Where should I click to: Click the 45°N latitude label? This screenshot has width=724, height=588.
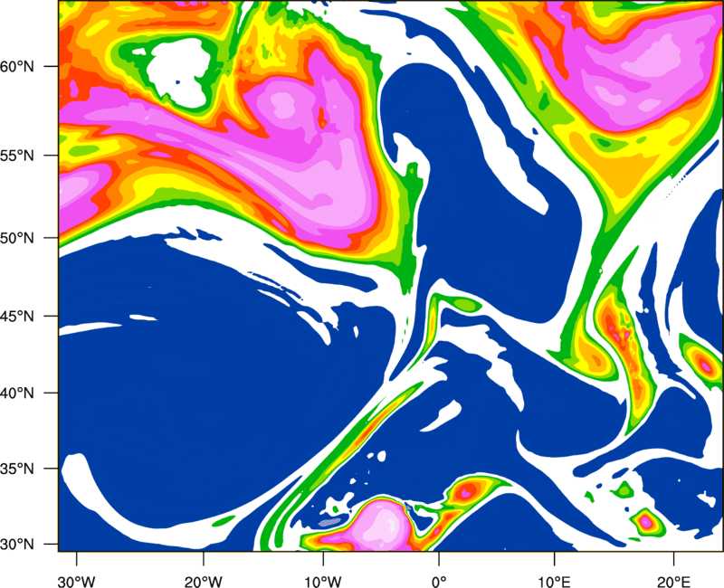pyautogui.click(x=17, y=316)
